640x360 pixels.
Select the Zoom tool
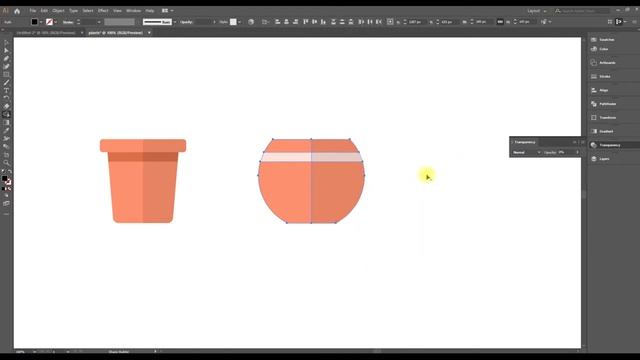[6, 163]
